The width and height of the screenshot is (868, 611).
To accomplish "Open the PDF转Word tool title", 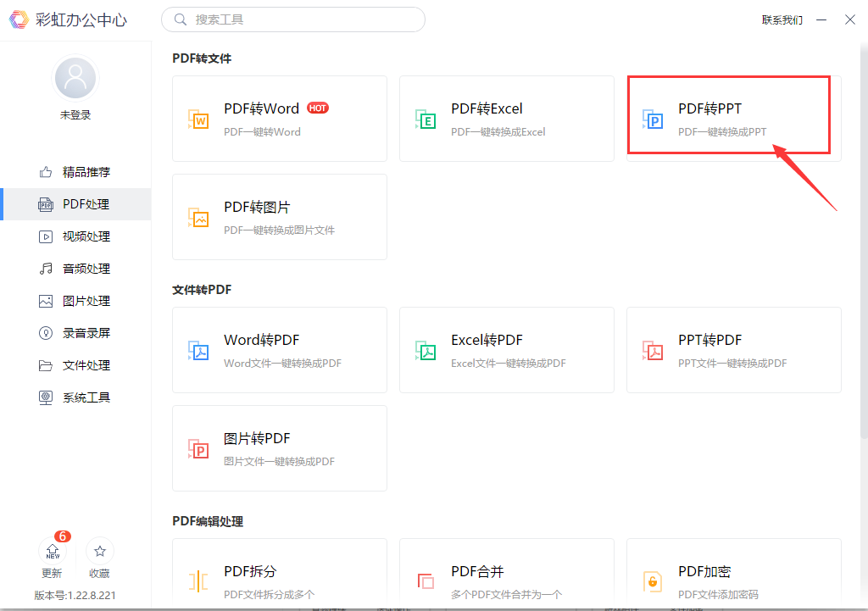I will pyautogui.click(x=261, y=108).
